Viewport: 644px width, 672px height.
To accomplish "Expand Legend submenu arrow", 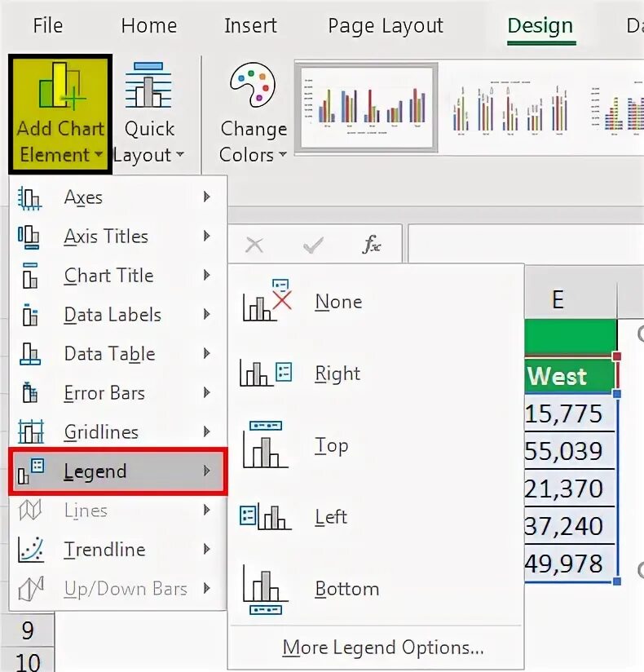I will click(x=207, y=471).
